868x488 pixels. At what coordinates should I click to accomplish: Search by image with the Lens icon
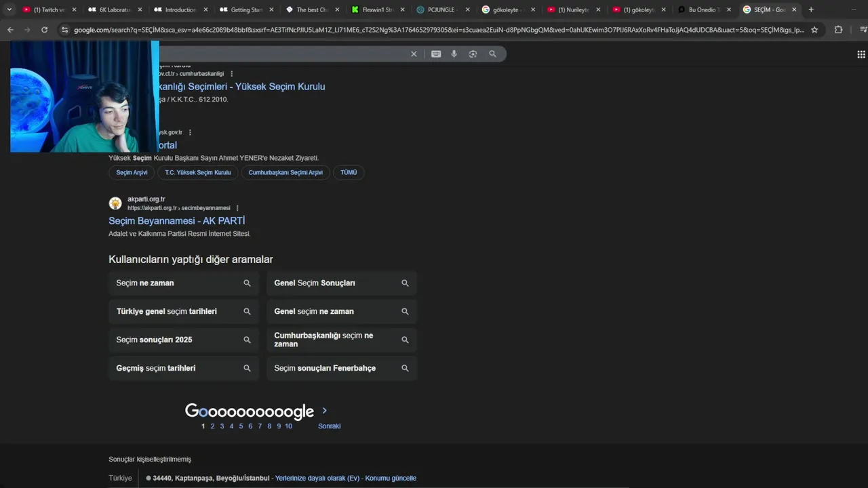coord(473,54)
